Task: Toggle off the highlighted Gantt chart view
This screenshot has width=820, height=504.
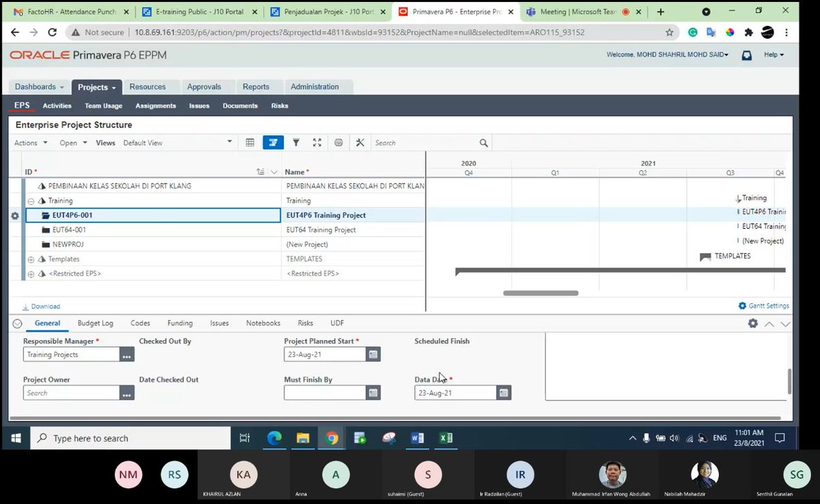Action: tap(273, 142)
